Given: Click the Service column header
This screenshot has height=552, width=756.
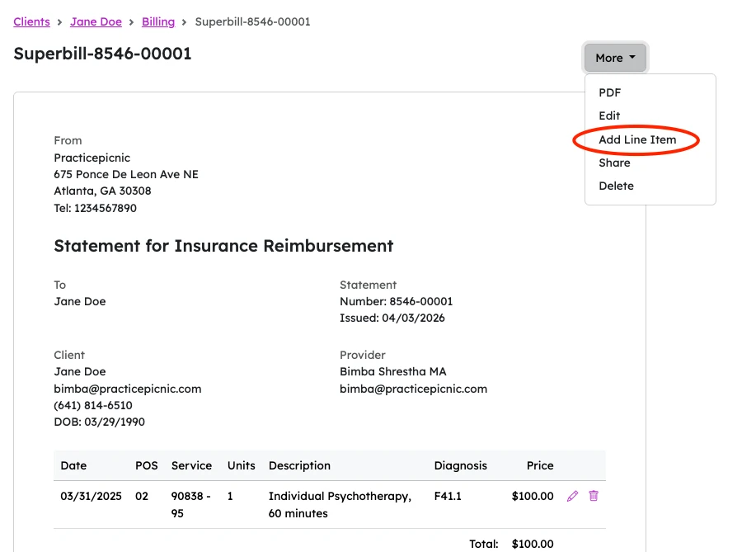Looking at the screenshot, I should [192, 465].
